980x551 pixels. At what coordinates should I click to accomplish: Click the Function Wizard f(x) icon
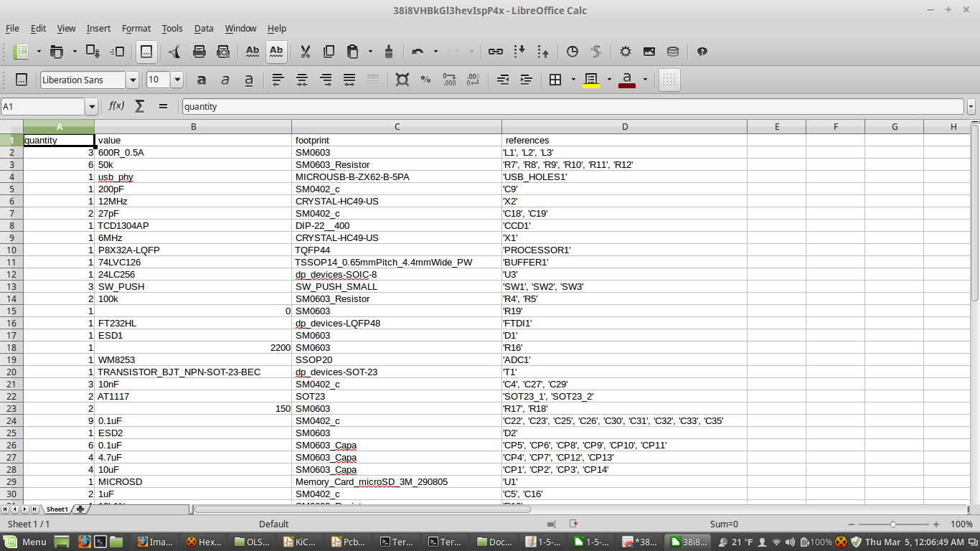coord(116,106)
